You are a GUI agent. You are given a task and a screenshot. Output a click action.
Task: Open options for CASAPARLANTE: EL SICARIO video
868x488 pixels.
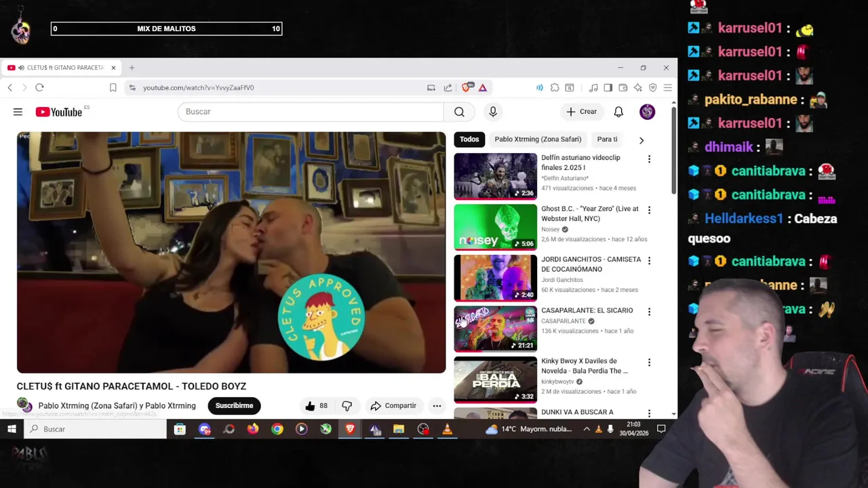coord(649,312)
